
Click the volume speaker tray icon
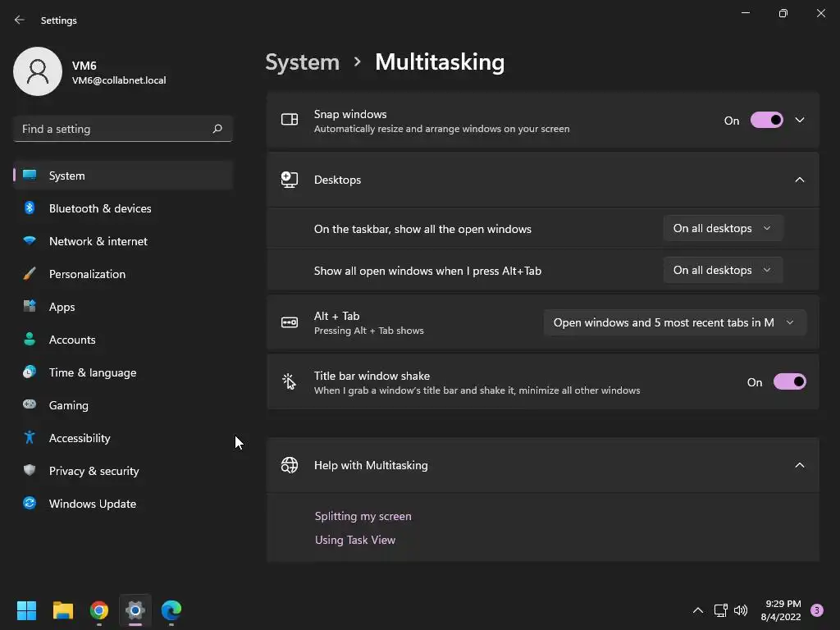pyautogui.click(x=741, y=610)
